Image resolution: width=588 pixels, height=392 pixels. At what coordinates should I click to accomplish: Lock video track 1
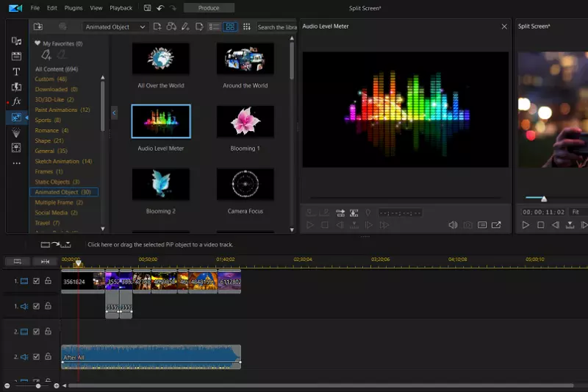pos(48,281)
